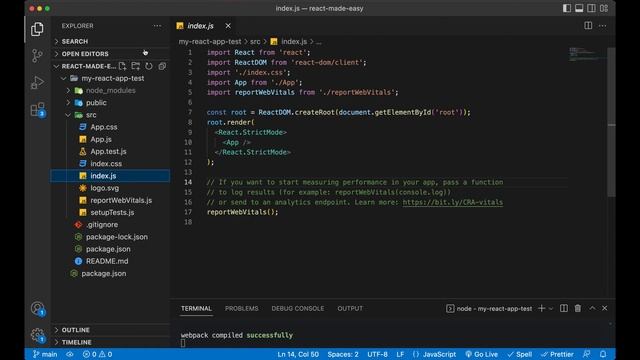Change file encoding UTF-8
The image size is (640, 360).
378,354
